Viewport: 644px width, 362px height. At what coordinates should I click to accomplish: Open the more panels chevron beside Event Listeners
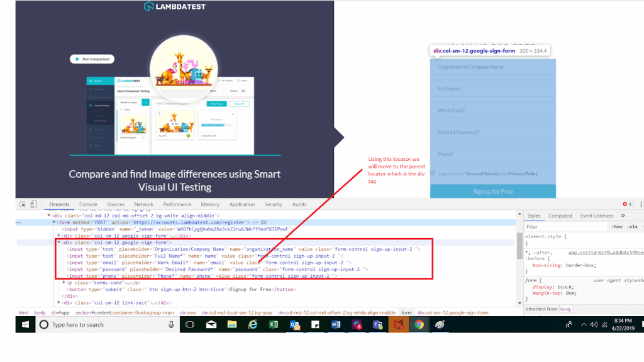point(623,216)
